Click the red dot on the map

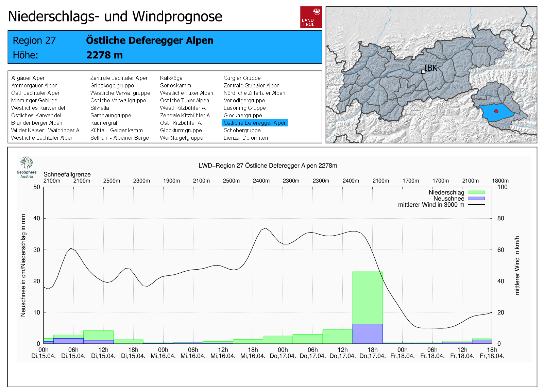pos(496,111)
